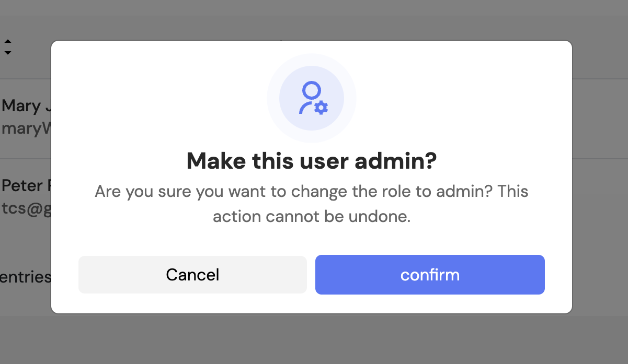This screenshot has width=628, height=364.
Task: Confirm making this user admin
Action: 430,275
